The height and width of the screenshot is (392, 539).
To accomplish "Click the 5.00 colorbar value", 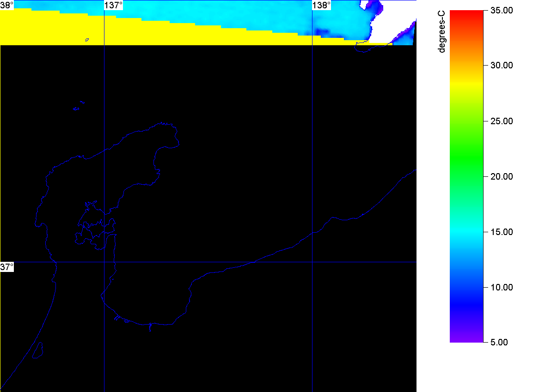I will pyautogui.click(x=499, y=342).
